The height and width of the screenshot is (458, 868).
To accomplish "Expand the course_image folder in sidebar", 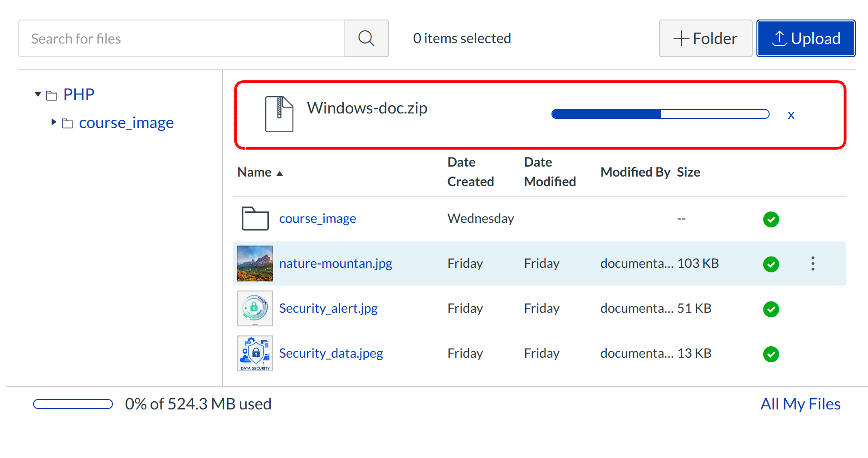I will point(54,122).
